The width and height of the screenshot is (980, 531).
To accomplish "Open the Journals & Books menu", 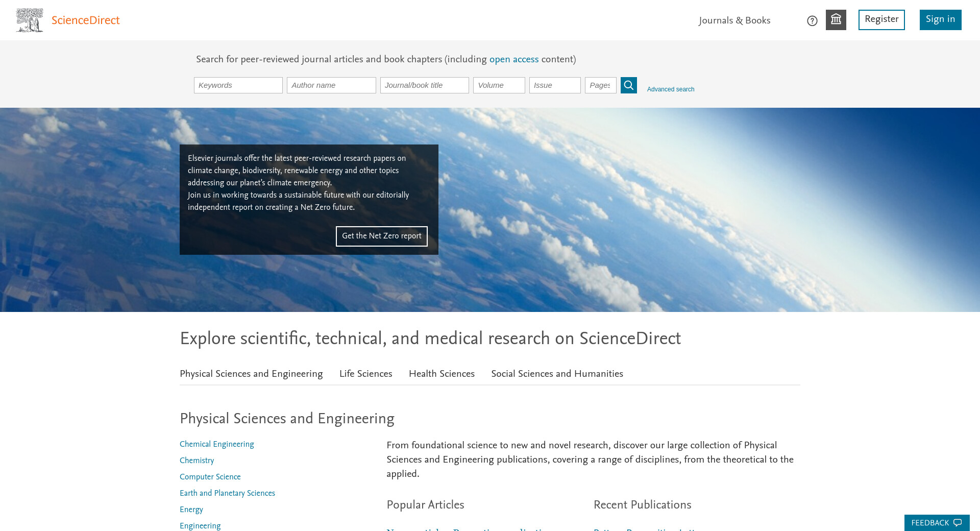I will pos(734,20).
